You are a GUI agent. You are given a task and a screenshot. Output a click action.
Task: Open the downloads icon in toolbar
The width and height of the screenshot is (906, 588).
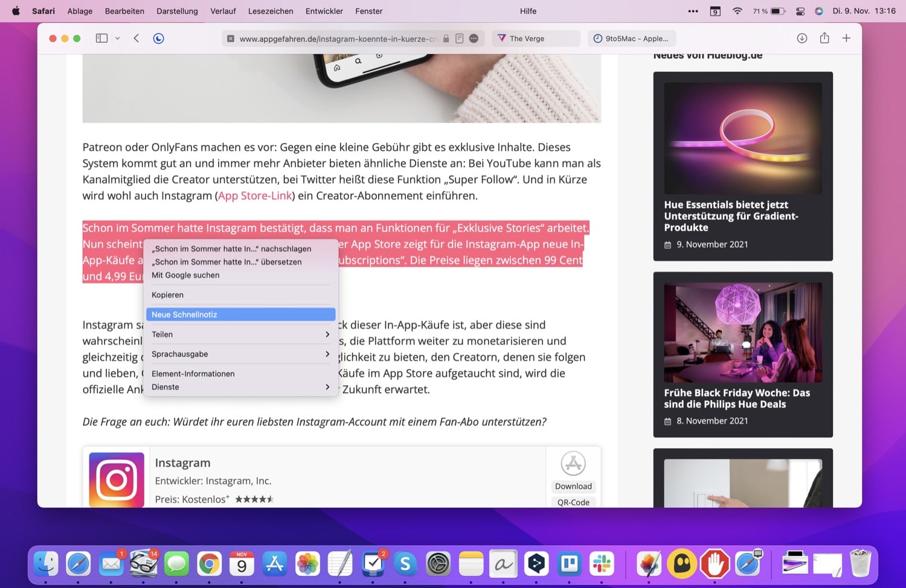click(802, 38)
